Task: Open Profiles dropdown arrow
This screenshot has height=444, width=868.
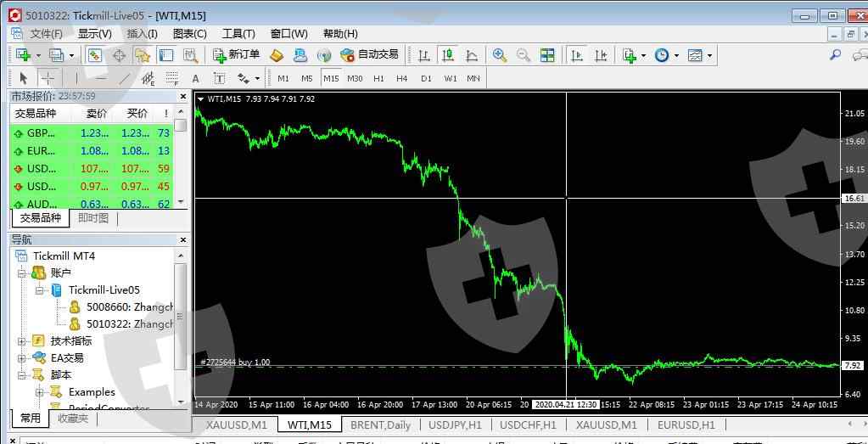Action: [71, 55]
